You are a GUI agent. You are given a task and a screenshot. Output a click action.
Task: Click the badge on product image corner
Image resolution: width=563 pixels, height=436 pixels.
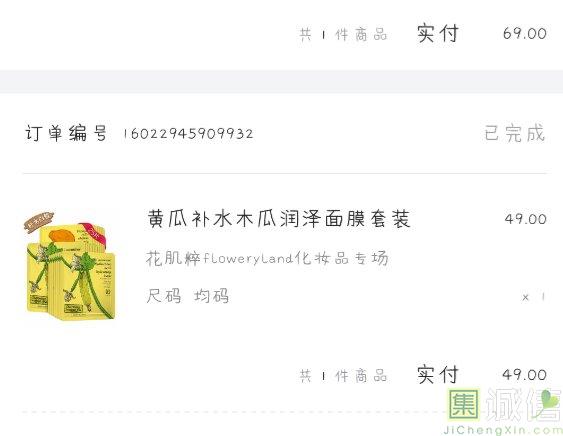(x=39, y=221)
